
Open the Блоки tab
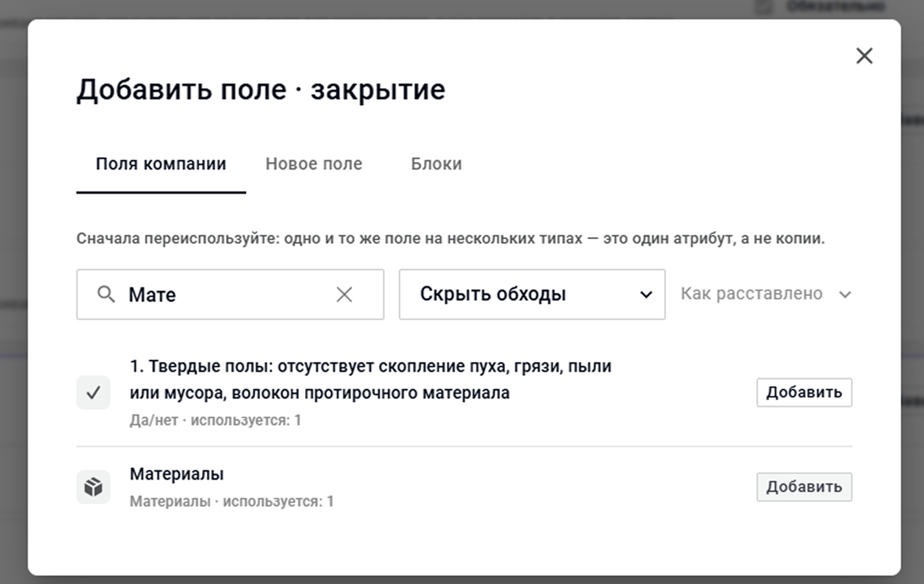pos(436,164)
